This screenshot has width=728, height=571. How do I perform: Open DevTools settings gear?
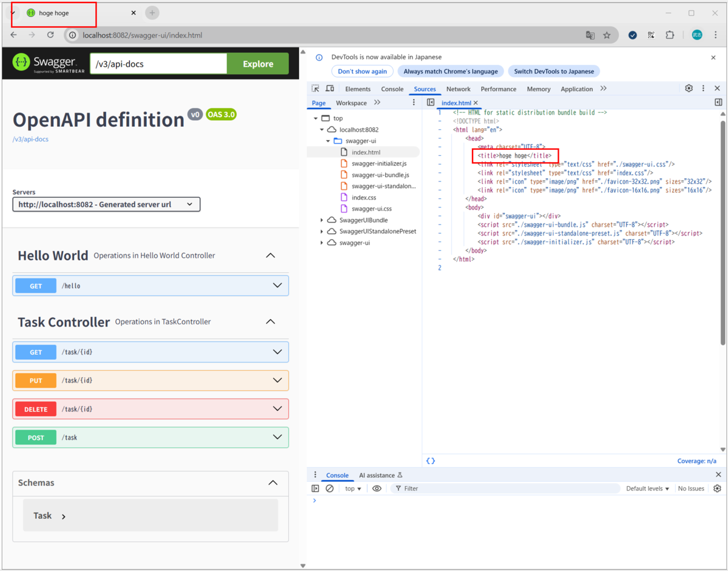(689, 89)
